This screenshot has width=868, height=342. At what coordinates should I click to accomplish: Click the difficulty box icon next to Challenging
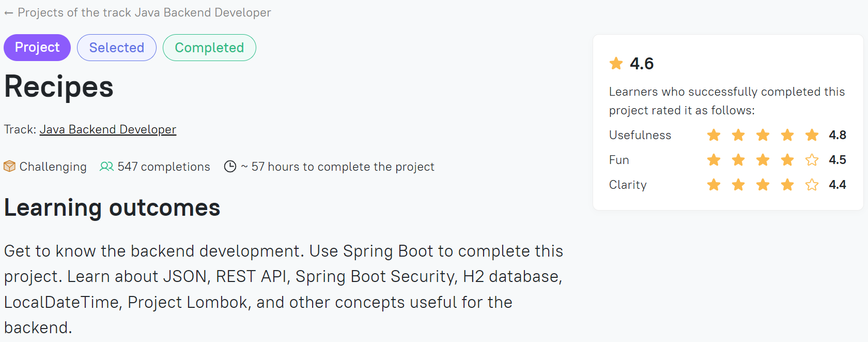tap(9, 166)
